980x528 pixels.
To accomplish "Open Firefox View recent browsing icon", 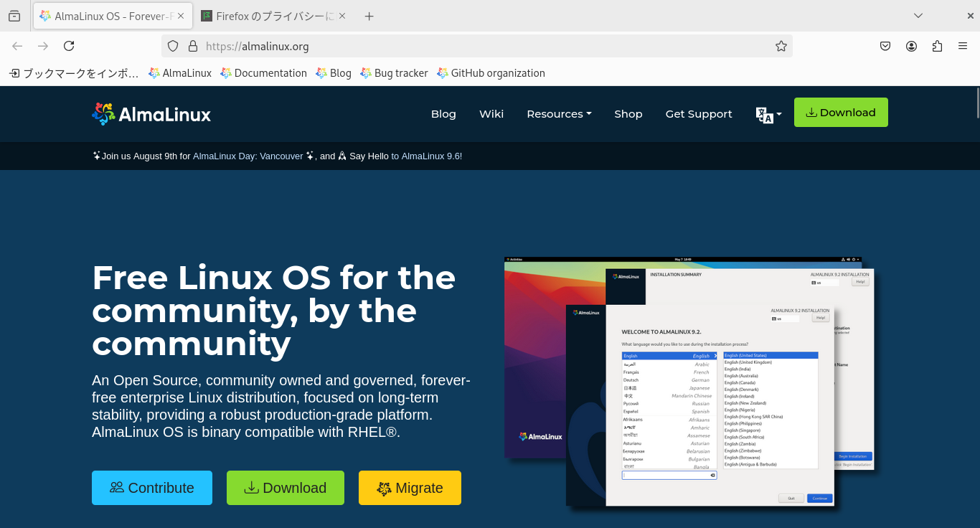I will tap(14, 16).
